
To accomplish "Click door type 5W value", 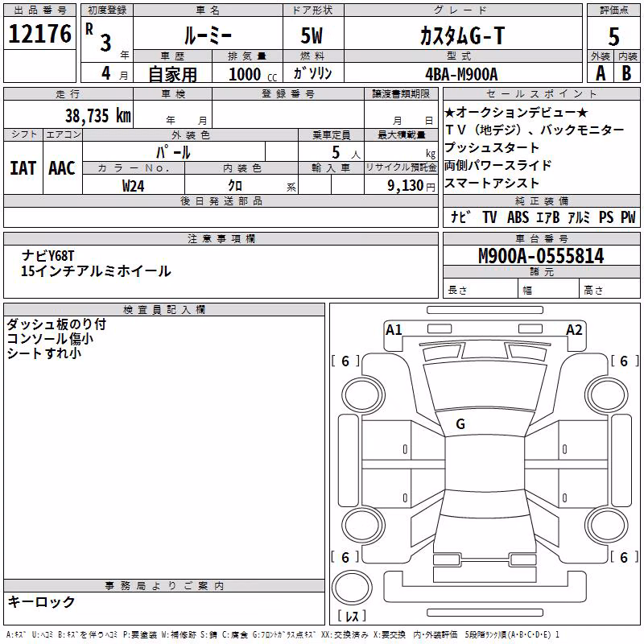I will point(312,36).
